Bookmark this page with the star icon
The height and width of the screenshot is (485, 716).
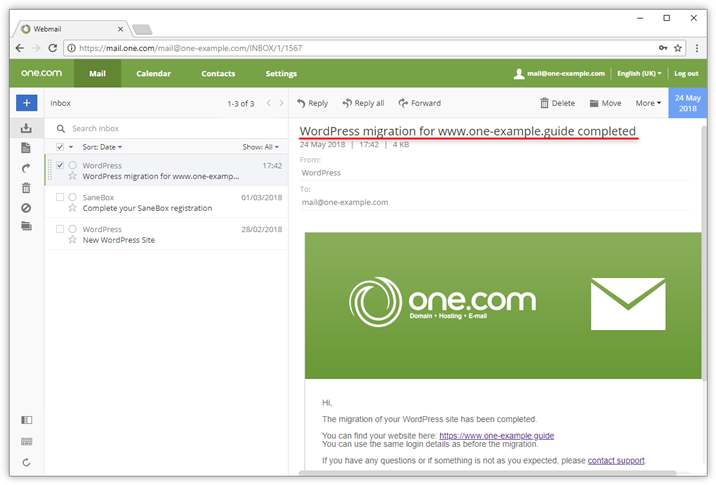(x=678, y=48)
